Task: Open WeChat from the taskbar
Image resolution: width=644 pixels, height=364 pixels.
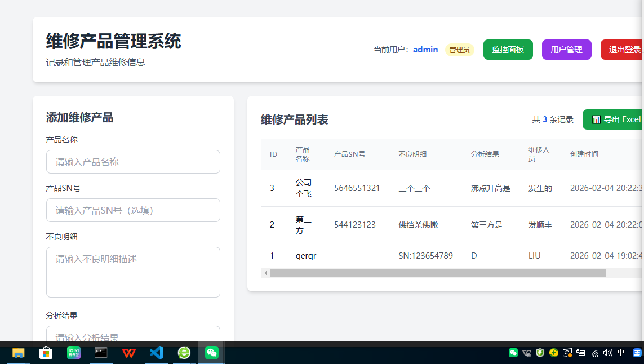Action: [x=211, y=353]
